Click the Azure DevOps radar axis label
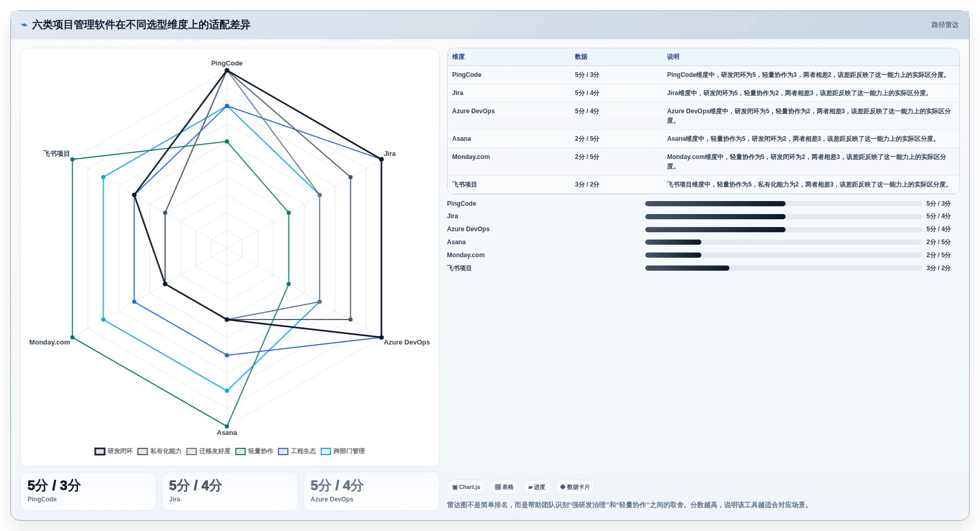980x531 pixels. coord(407,342)
